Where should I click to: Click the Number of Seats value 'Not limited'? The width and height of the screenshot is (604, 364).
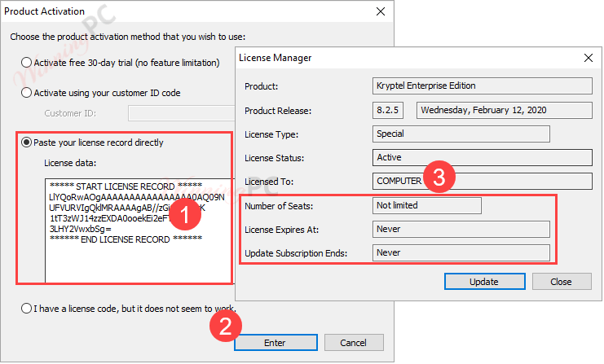click(x=427, y=205)
